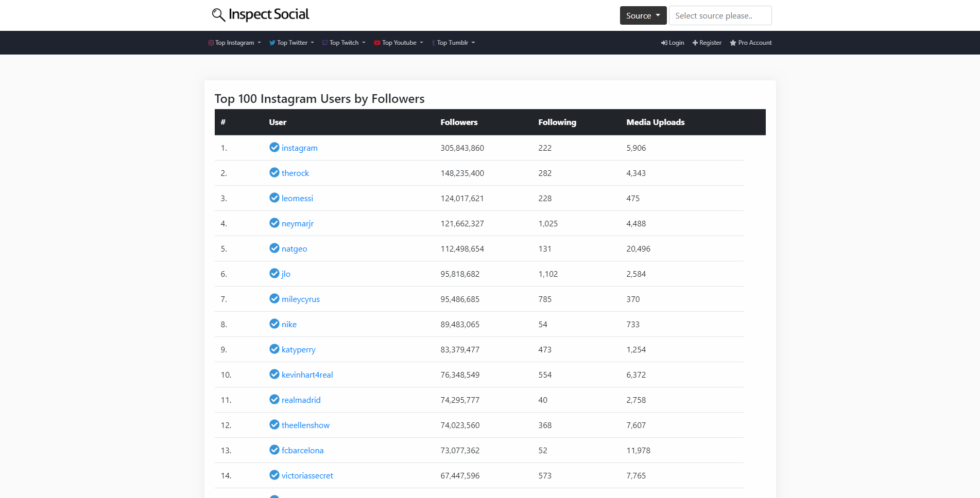Click the YouTube play icon beside Top Youtube
Image resolution: width=980 pixels, height=498 pixels.
click(x=377, y=43)
